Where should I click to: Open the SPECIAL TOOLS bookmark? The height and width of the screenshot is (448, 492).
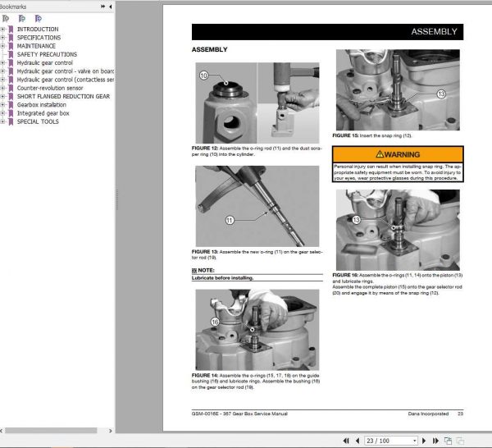click(38, 121)
